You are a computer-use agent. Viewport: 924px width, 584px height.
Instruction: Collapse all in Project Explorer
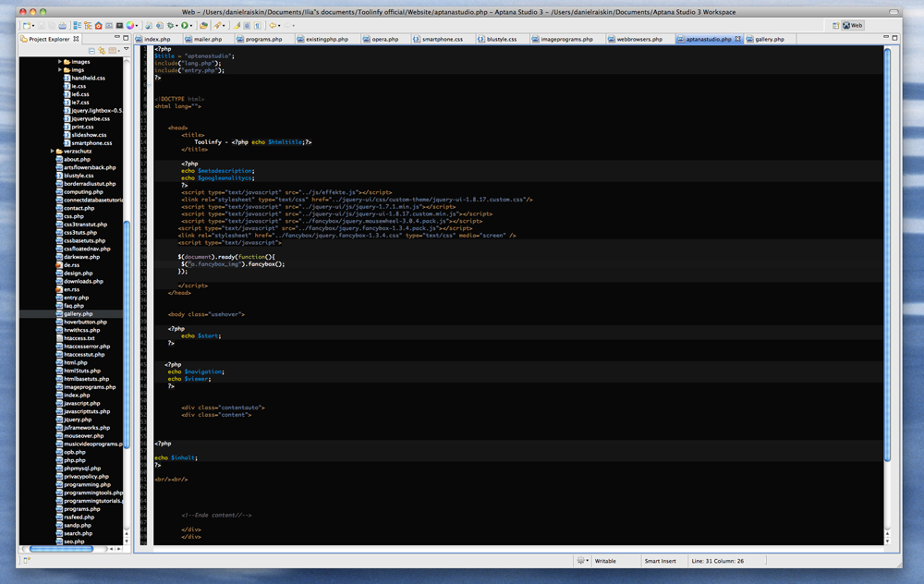tap(91, 51)
